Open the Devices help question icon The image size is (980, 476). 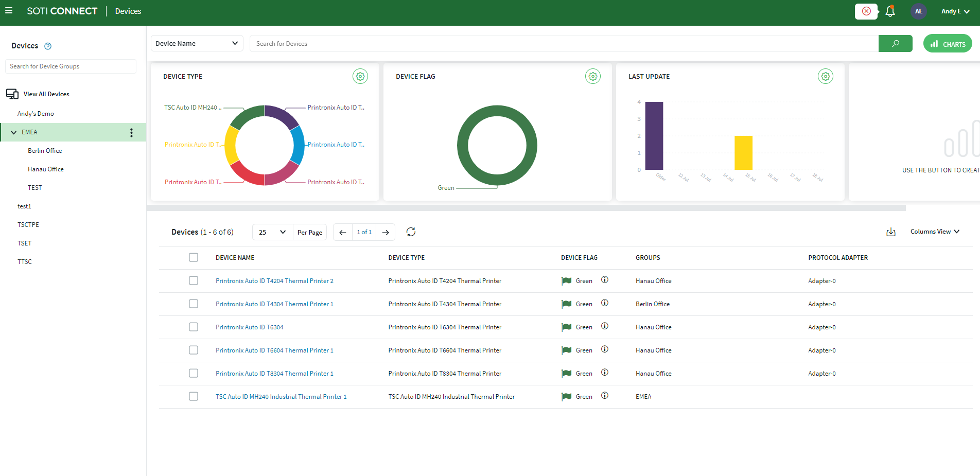[x=48, y=46]
